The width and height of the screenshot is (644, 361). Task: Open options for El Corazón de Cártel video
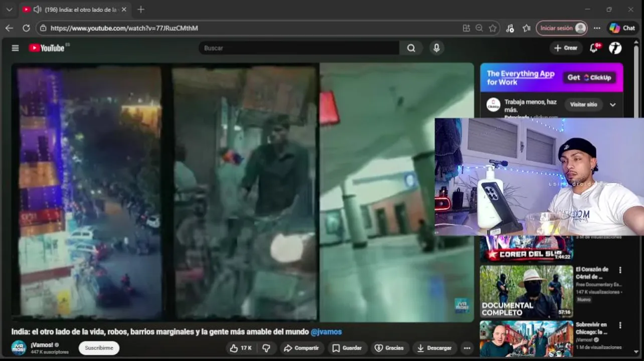[x=620, y=270]
